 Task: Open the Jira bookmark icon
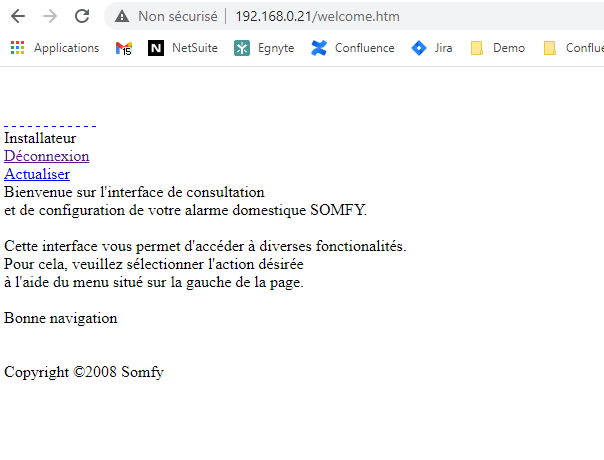tap(419, 48)
